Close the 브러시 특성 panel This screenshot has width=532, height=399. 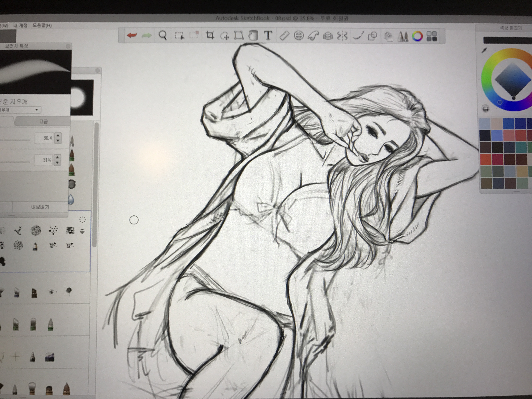tap(68, 46)
